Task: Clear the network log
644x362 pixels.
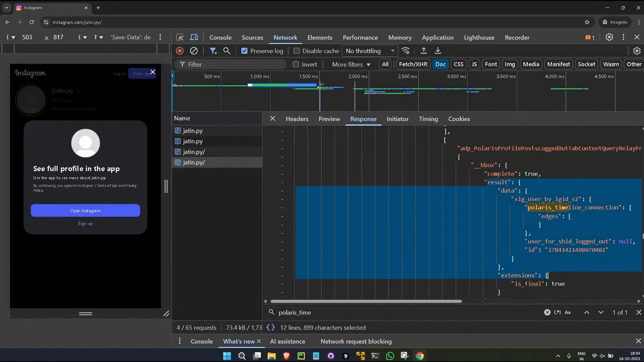Action: tap(194, 51)
